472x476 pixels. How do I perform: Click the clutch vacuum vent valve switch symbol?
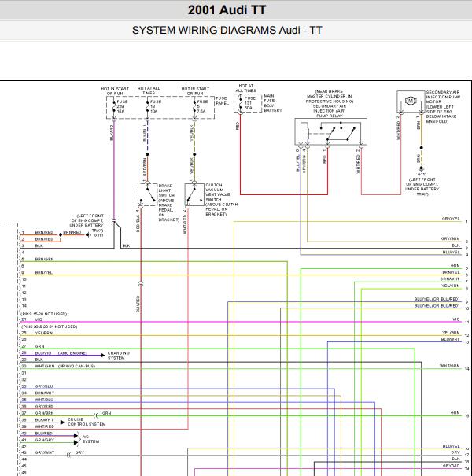pos(194,195)
